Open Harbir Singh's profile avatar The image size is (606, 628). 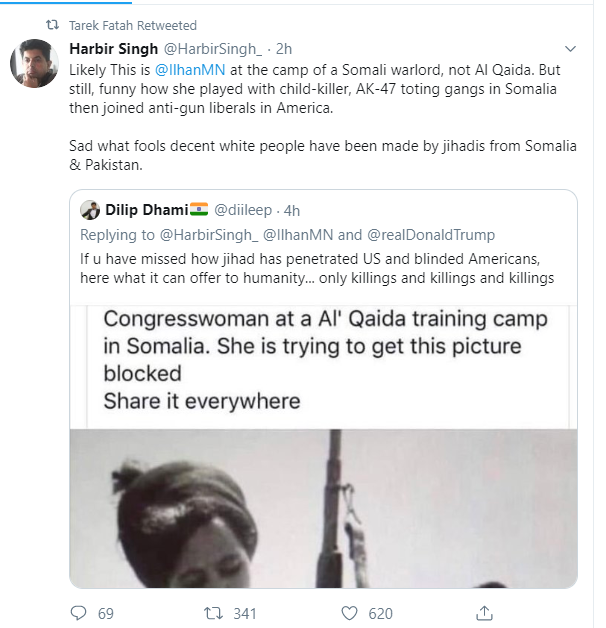pos(33,63)
